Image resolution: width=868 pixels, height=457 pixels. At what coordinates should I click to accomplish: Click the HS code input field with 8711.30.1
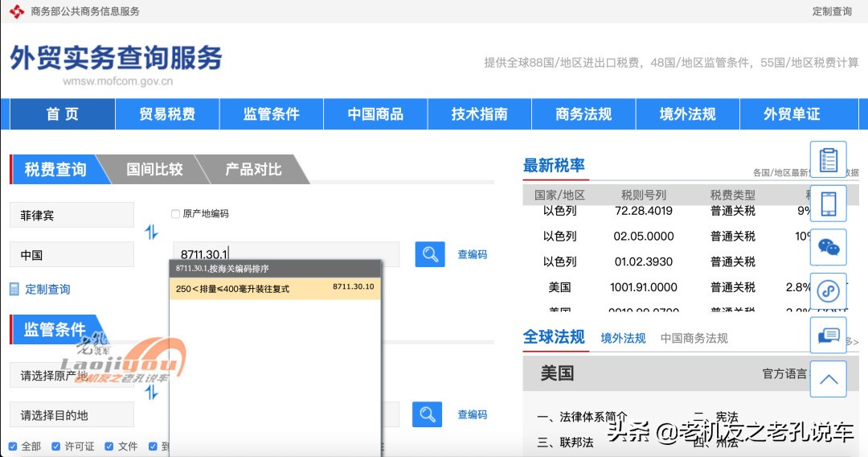point(286,254)
